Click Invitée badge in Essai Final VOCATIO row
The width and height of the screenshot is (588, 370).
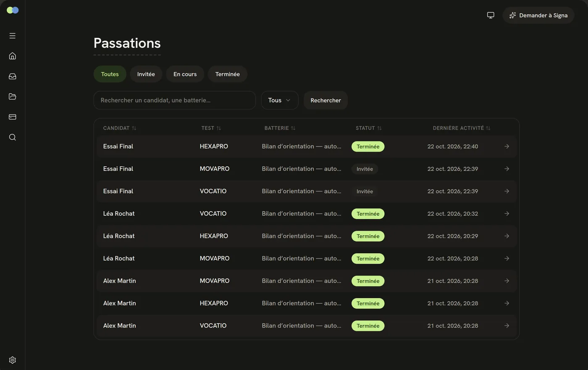[365, 192]
